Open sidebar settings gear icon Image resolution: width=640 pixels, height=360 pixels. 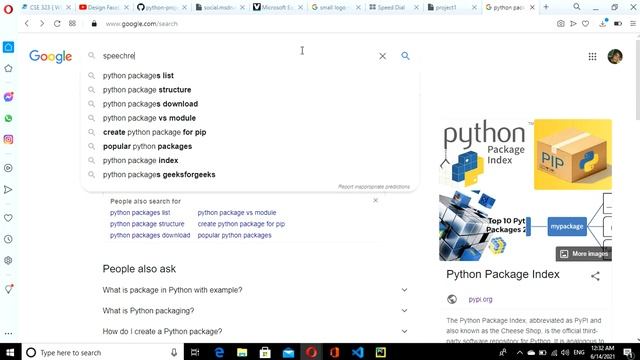[x=8, y=260]
